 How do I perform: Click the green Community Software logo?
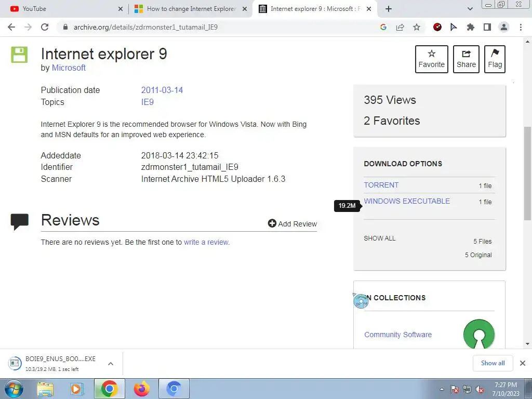point(478,334)
